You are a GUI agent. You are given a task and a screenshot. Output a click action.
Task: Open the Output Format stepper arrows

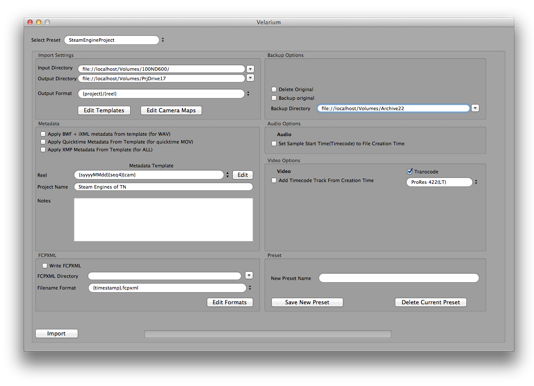coord(248,93)
